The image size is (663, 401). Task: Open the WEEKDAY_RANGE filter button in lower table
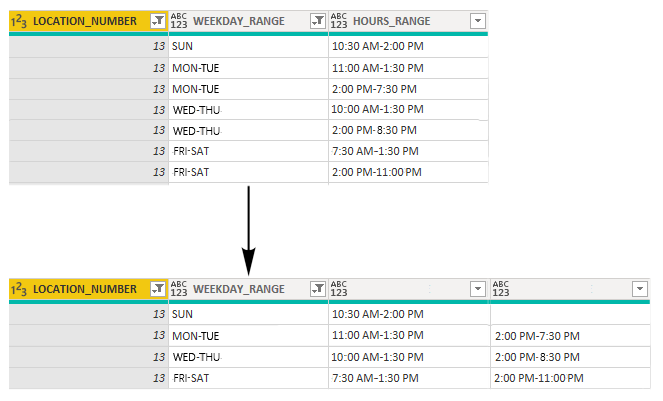tap(318, 288)
